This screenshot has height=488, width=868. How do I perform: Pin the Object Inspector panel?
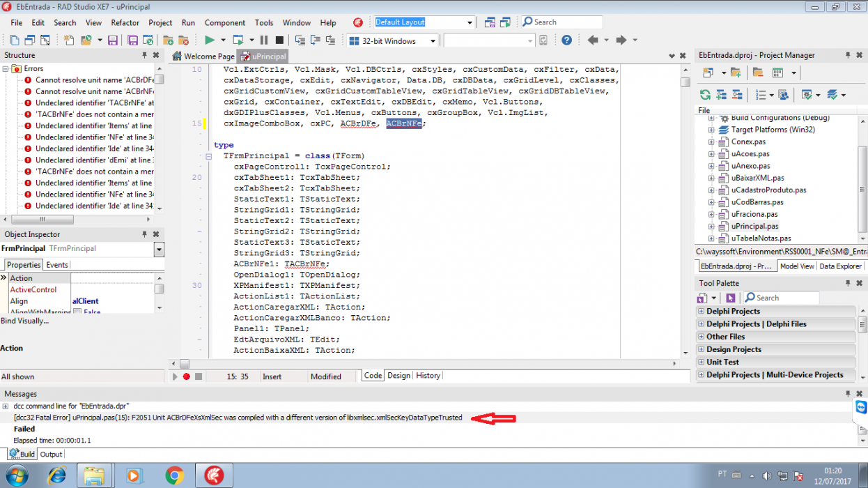tap(144, 234)
